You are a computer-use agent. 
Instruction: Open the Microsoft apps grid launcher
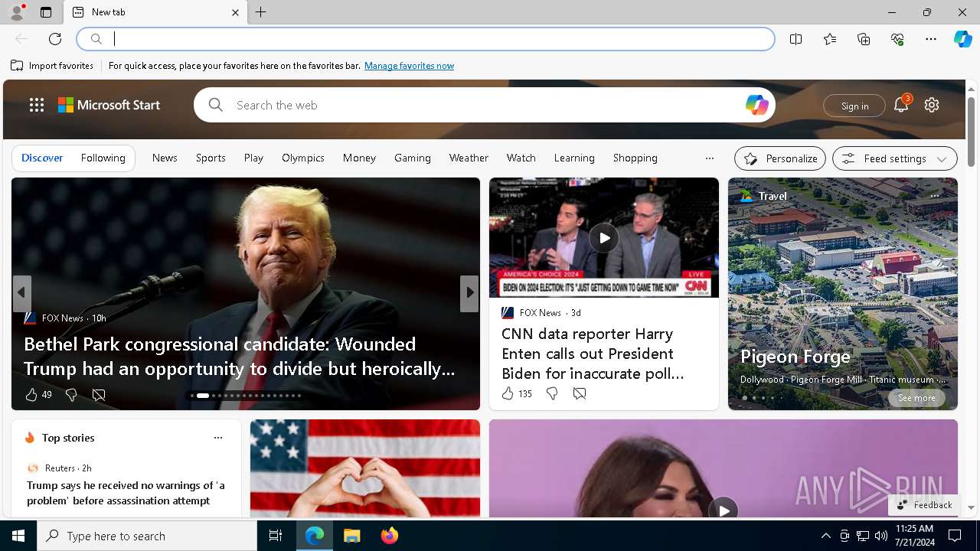(37, 105)
